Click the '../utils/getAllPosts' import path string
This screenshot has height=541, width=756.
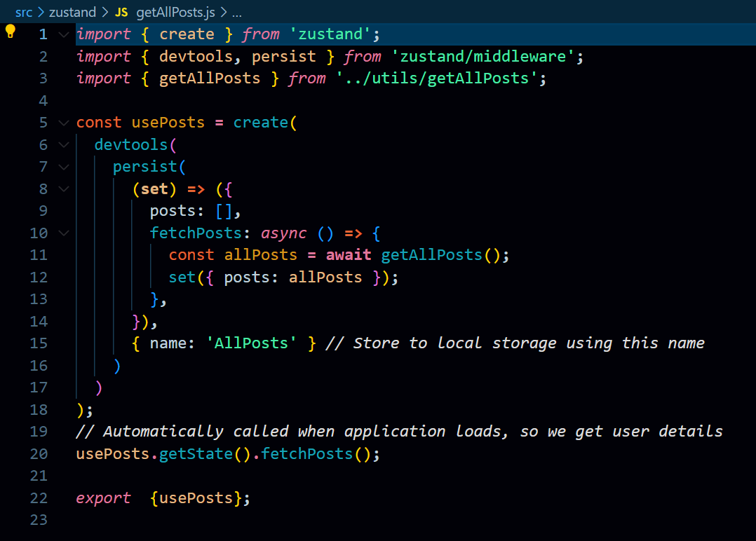tap(437, 78)
